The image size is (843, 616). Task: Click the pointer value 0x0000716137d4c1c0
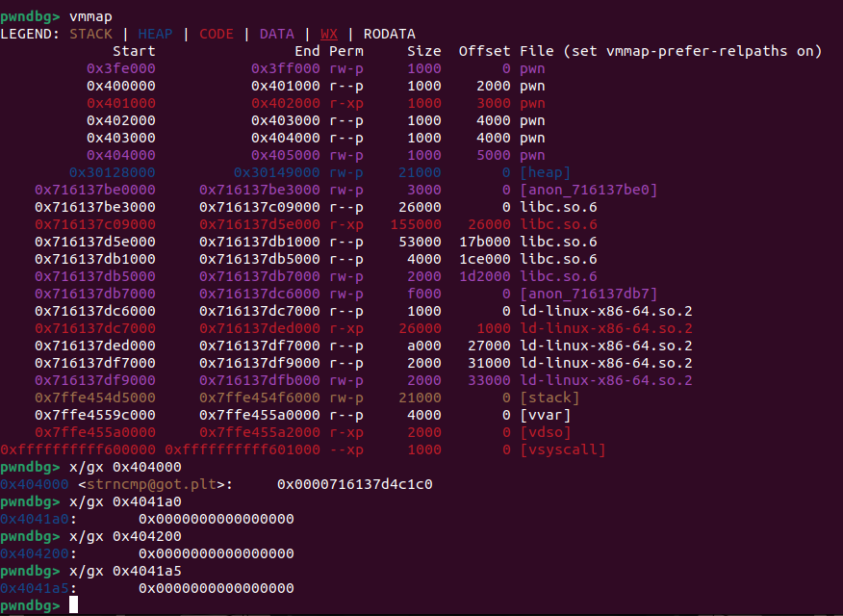pos(355,484)
